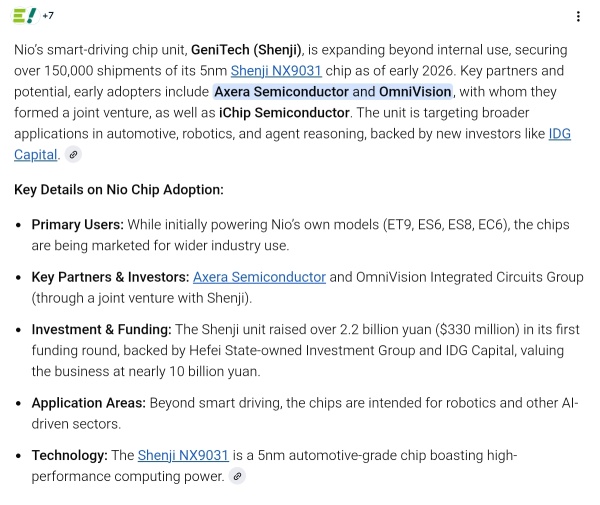Click the bold 'iChip Semiconductor' text
The height and width of the screenshot is (505, 600).
(284, 113)
